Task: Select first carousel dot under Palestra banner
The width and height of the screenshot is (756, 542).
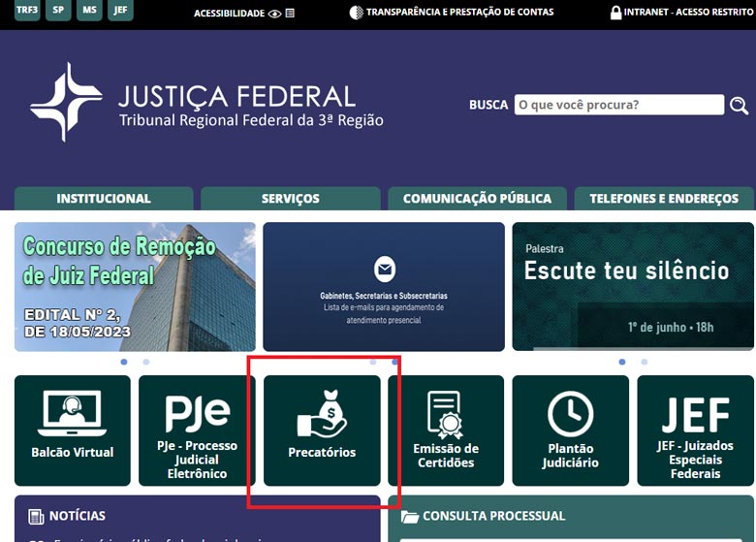Action: (x=622, y=362)
